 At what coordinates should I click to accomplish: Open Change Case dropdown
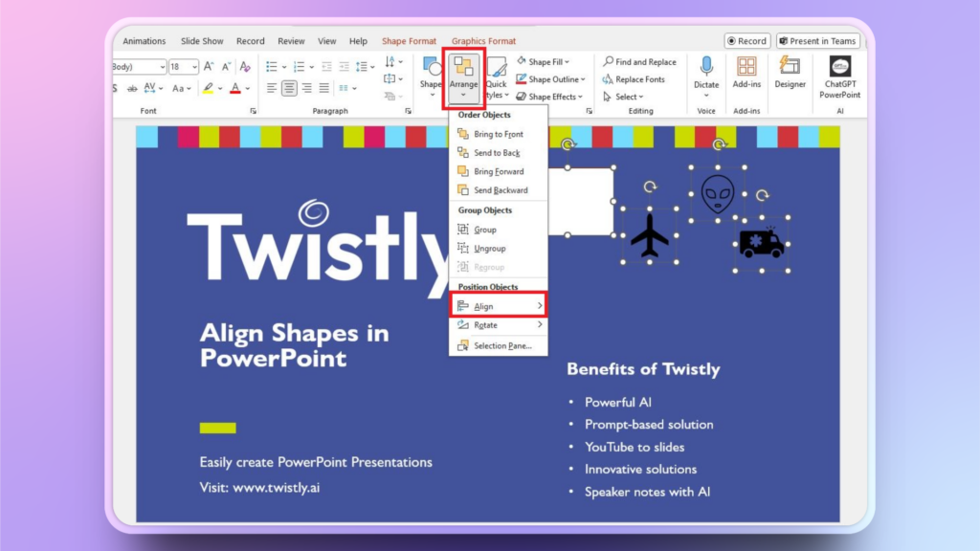[181, 88]
